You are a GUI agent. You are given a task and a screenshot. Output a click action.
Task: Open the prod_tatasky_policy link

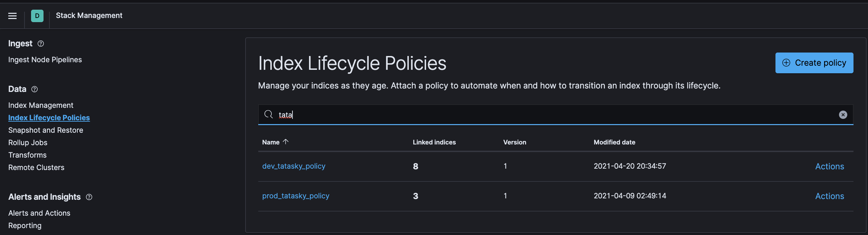tap(296, 196)
